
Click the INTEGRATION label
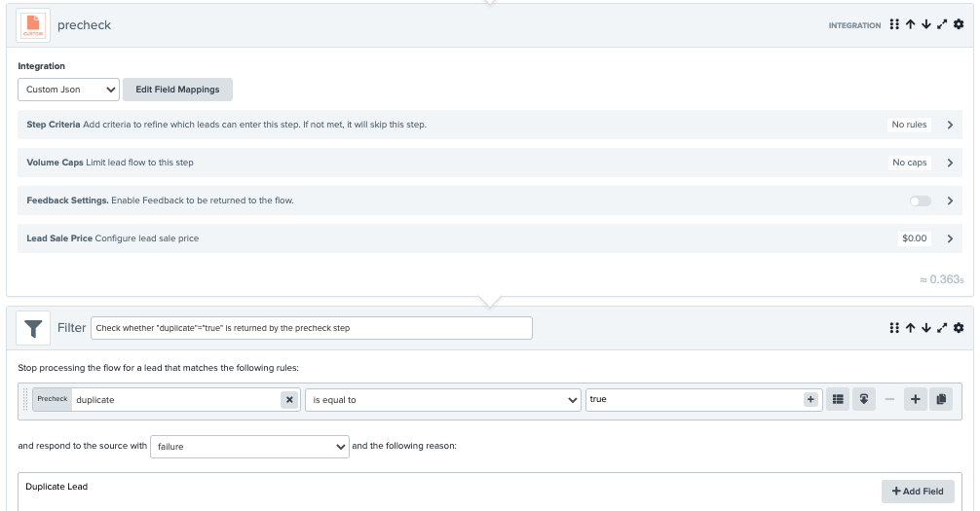(854, 25)
